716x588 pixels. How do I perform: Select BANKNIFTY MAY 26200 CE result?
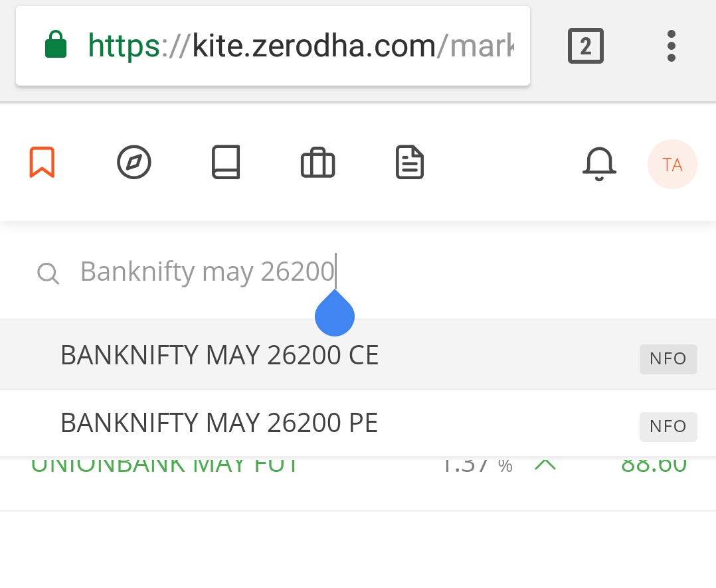click(x=219, y=355)
